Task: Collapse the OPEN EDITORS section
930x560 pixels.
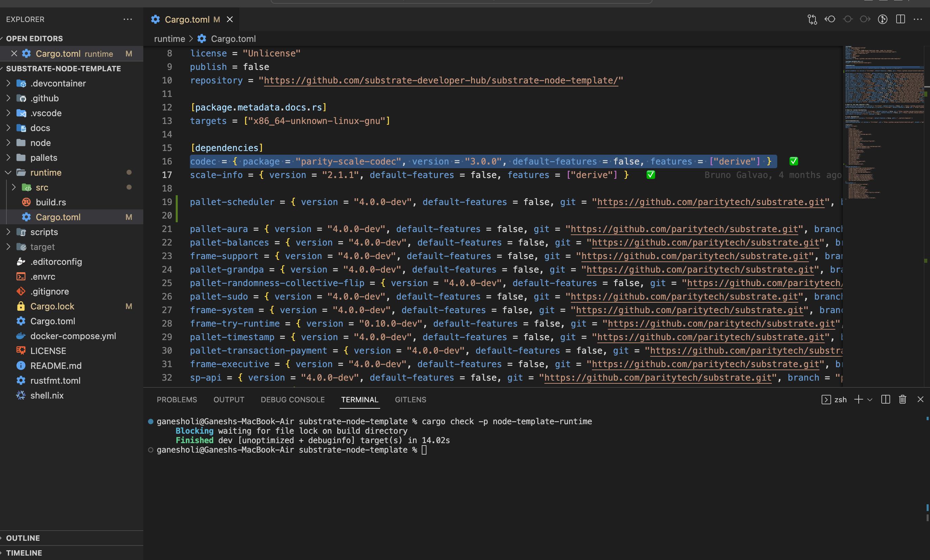Action: pyautogui.click(x=34, y=39)
